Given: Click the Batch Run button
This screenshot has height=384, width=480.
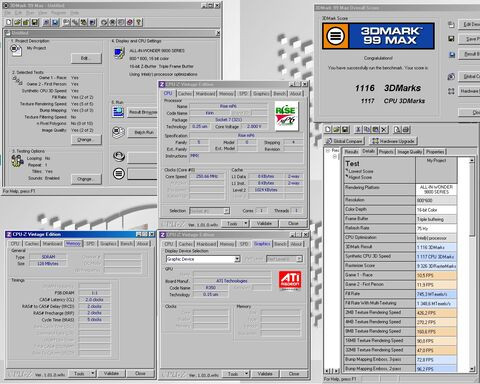Looking at the screenshot, I should [x=144, y=132].
